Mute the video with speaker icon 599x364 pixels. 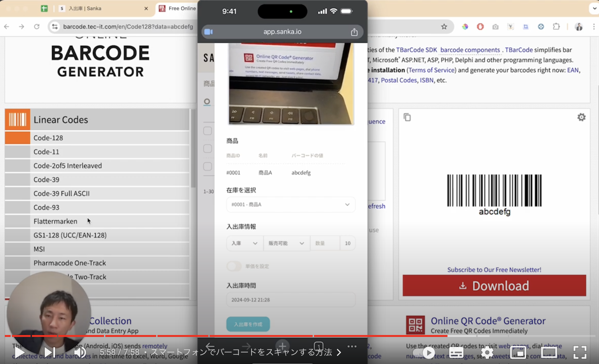click(x=80, y=352)
